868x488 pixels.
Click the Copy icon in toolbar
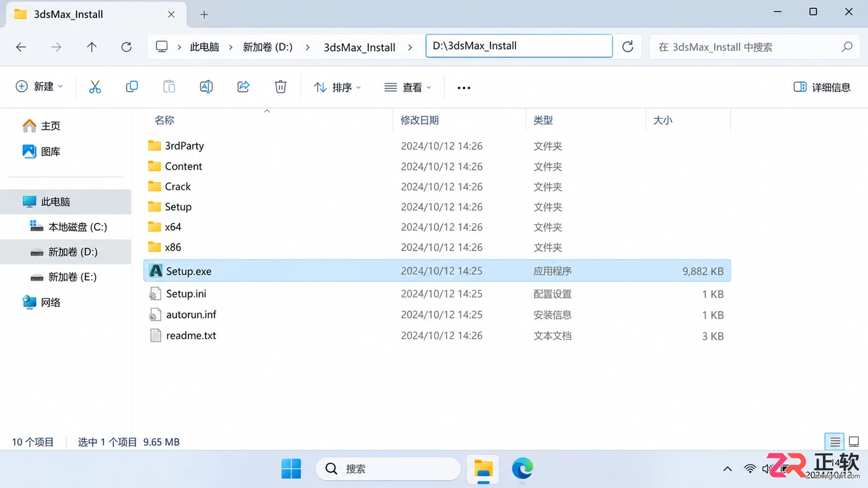point(131,87)
